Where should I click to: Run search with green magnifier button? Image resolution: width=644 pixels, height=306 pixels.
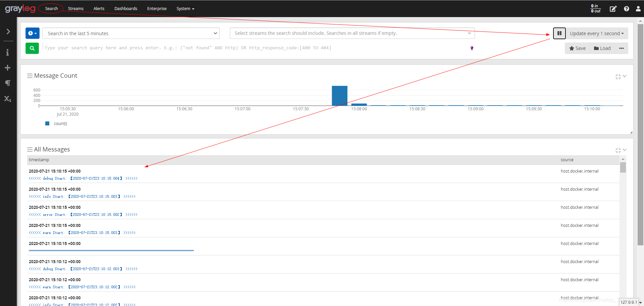click(x=32, y=48)
